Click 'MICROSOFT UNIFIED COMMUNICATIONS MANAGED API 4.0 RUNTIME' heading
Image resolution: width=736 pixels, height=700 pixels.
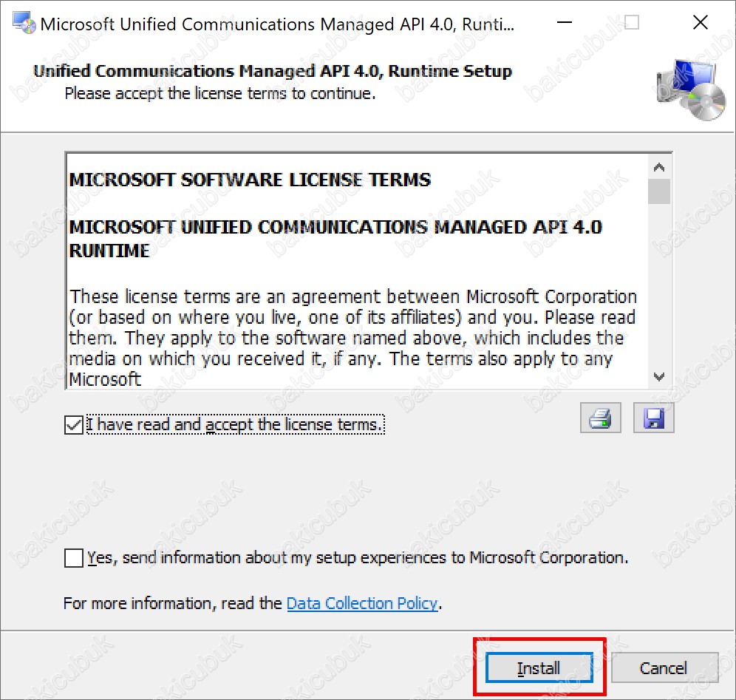[335, 239]
